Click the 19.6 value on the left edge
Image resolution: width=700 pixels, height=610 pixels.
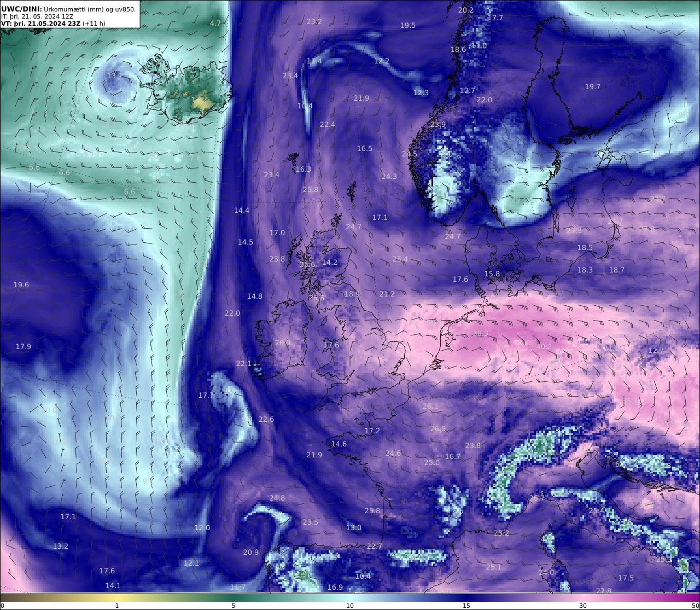21,284
